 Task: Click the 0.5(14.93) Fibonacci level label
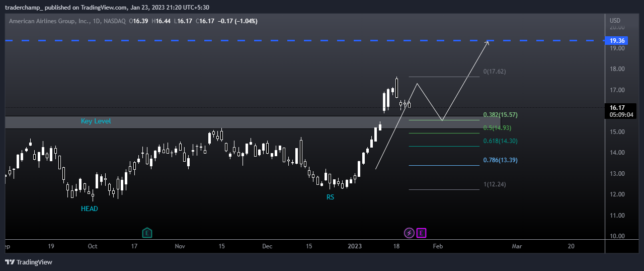(497, 128)
